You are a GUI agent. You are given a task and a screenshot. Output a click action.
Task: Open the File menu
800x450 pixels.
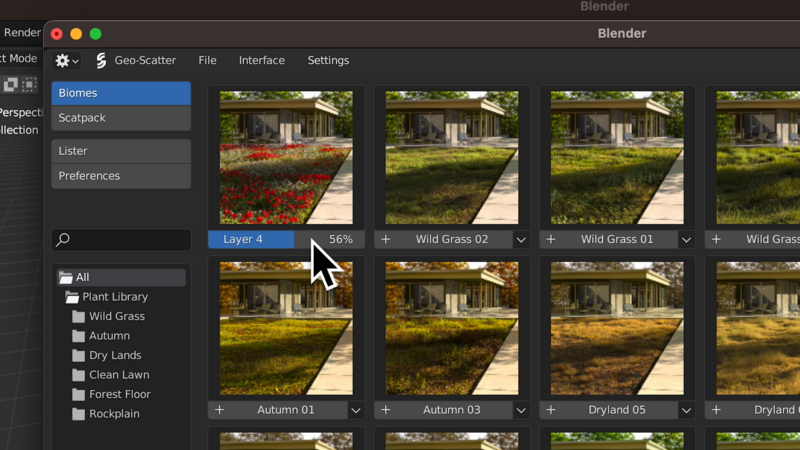207,60
